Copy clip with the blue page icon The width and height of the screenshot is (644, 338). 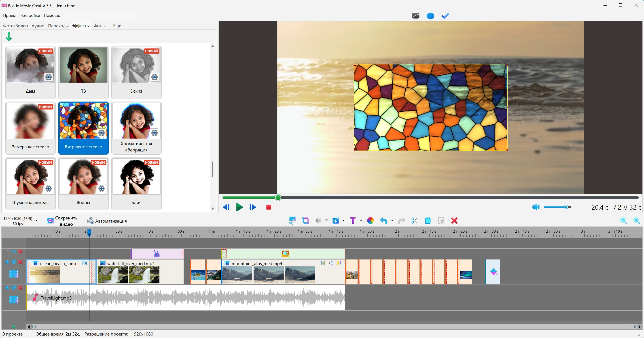pos(428,221)
